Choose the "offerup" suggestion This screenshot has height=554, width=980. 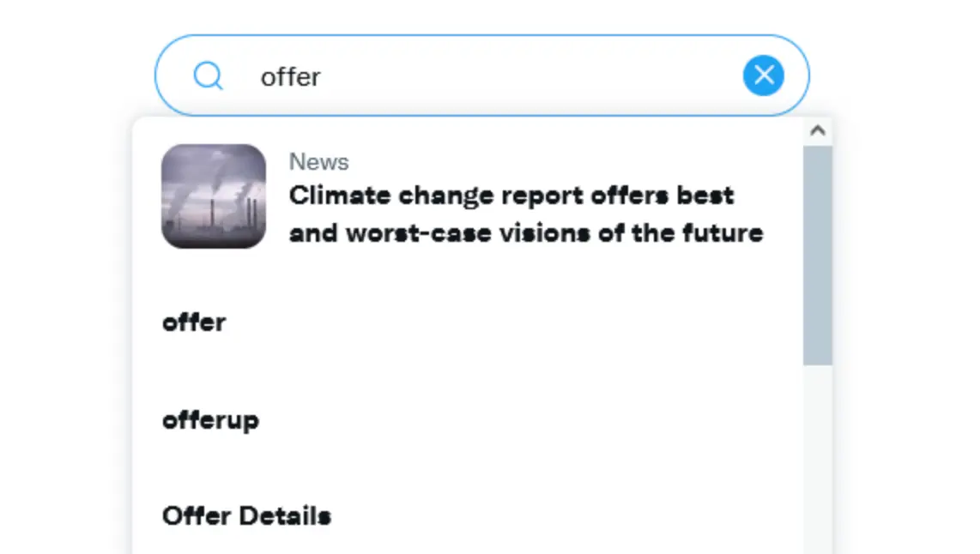[210, 420]
